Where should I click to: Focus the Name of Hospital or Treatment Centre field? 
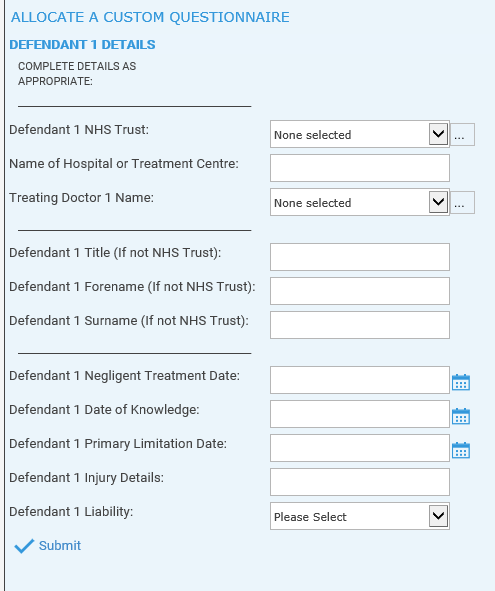point(360,168)
